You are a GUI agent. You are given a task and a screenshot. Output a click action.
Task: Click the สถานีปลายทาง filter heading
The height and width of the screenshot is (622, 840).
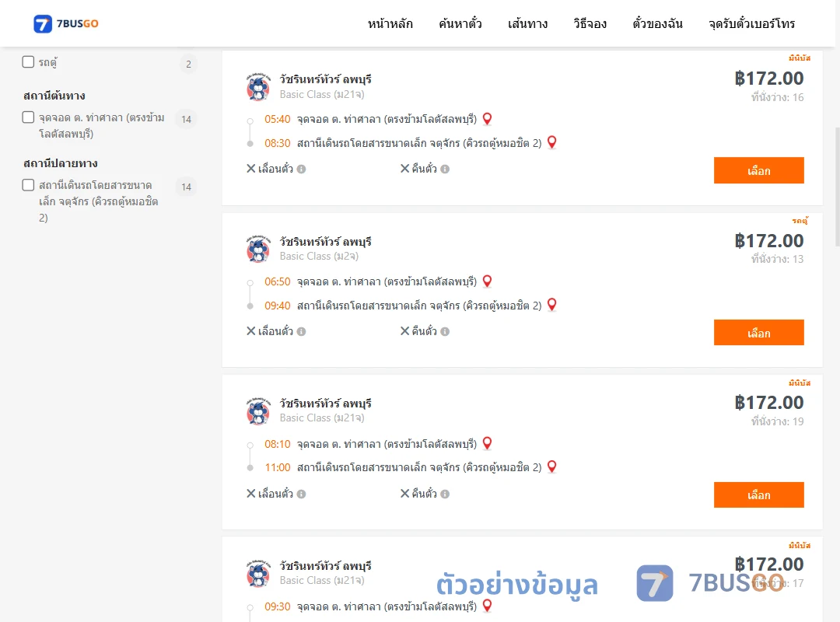pyautogui.click(x=61, y=163)
